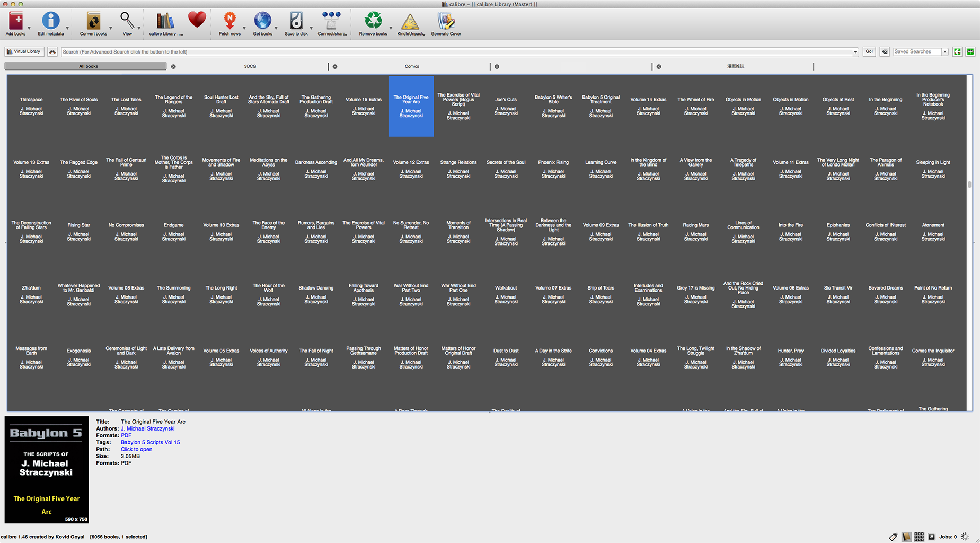Switch to the Comics tab
980x543 pixels.
point(412,66)
